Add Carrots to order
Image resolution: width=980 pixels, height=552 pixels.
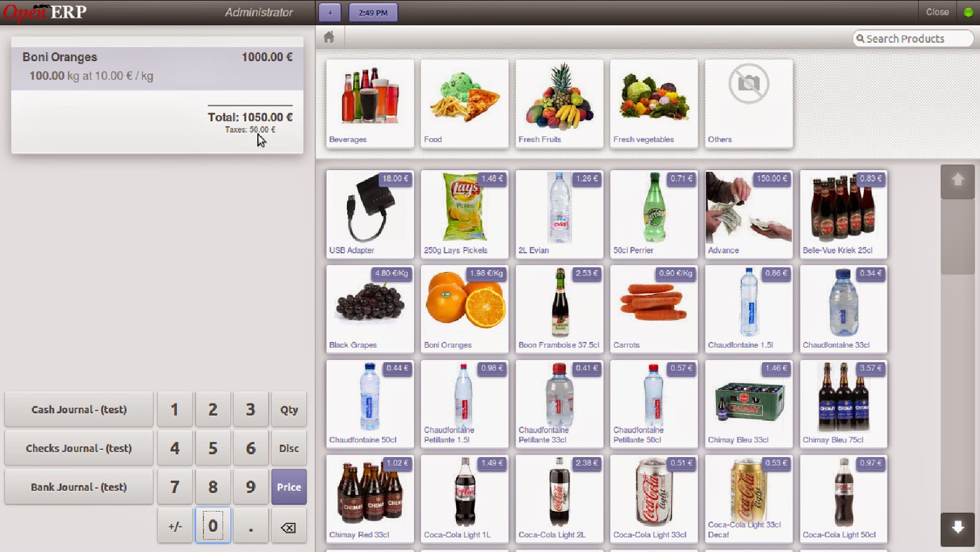tap(654, 309)
